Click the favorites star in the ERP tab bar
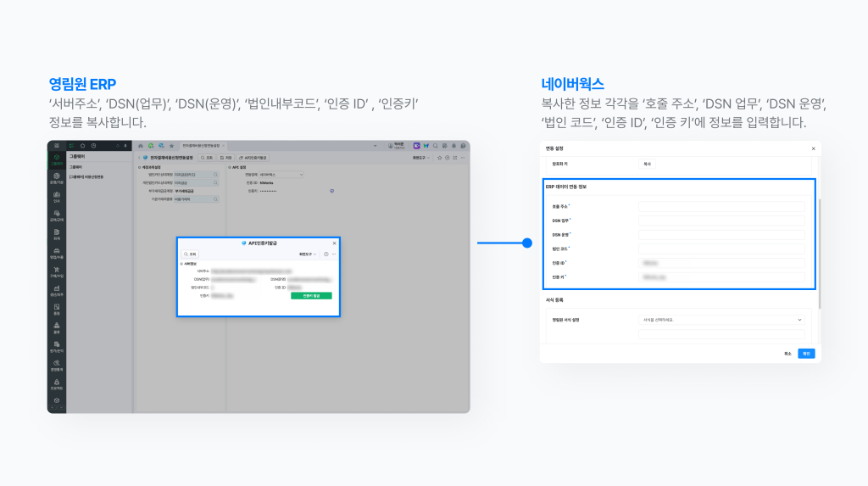The width and height of the screenshot is (868, 486). coord(172,146)
